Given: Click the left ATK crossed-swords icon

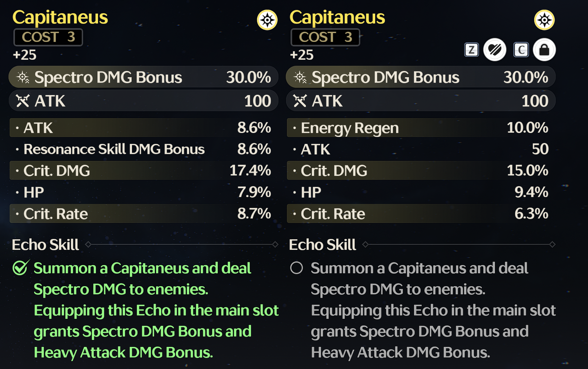Looking at the screenshot, I should [22, 101].
